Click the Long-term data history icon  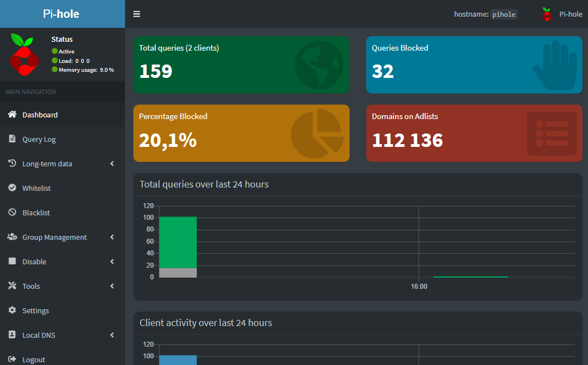tap(12, 163)
